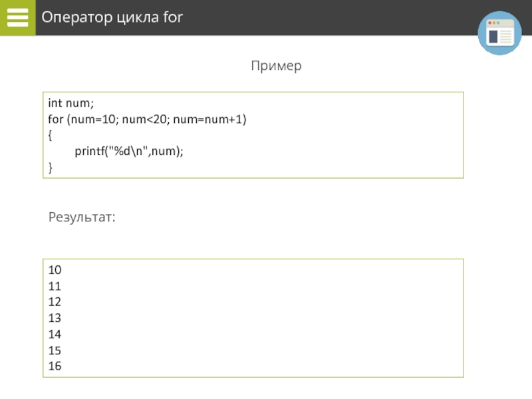
Task: Click the printf statement line
Action: pos(128,152)
